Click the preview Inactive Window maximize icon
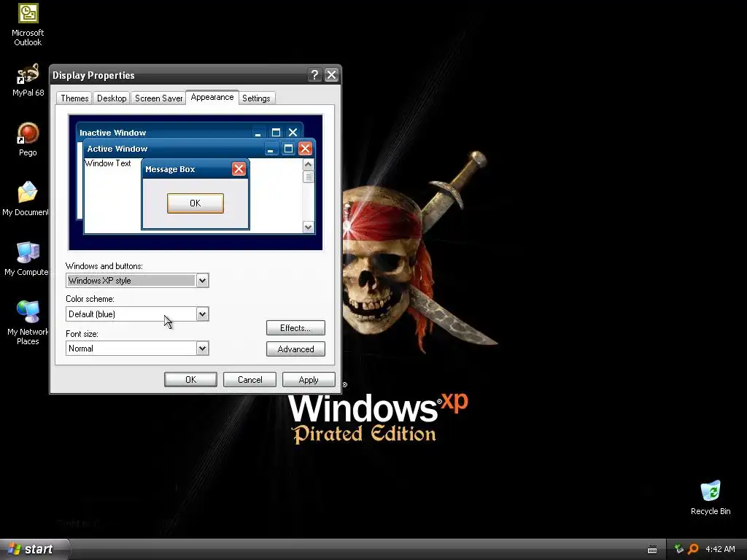This screenshot has width=747, height=560. pyautogui.click(x=276, y=133)
